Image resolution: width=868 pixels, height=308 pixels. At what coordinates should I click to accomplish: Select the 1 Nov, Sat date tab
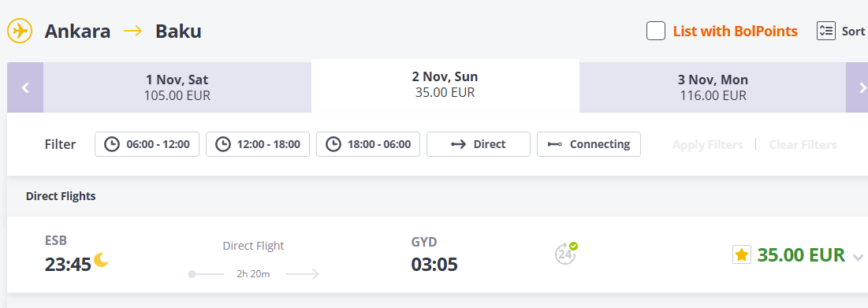tap(177, 87)
